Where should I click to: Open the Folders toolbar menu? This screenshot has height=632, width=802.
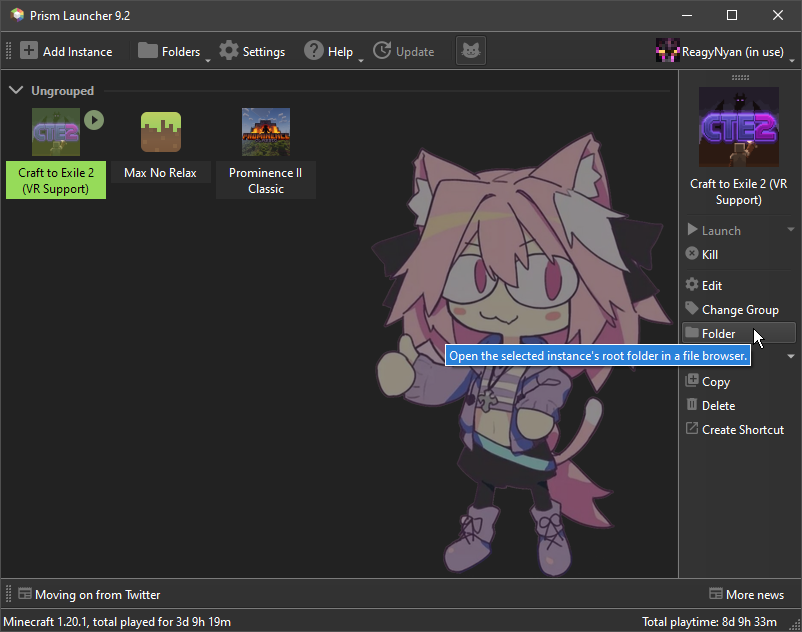pos(169,51)
